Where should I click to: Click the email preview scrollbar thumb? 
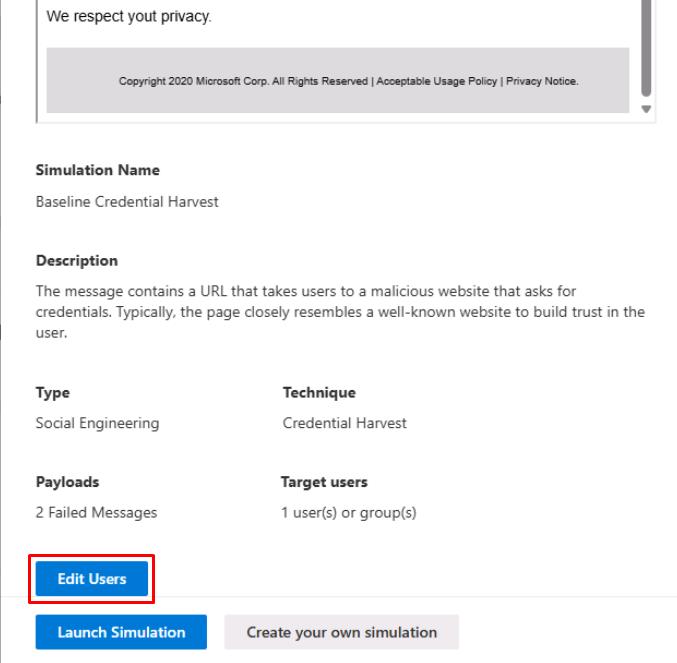coord(645,45)
